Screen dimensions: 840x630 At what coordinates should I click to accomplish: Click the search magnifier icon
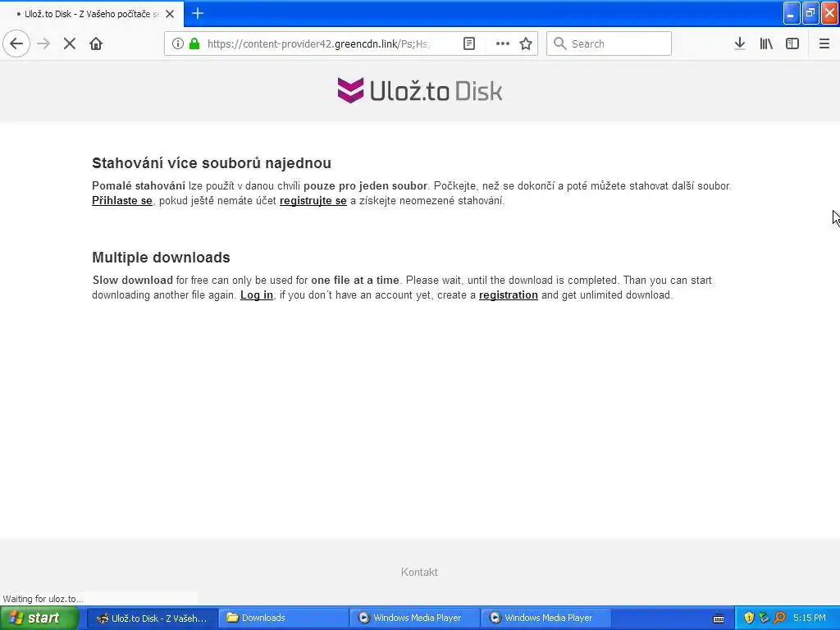pyautogui.click(x=559, y=43)
